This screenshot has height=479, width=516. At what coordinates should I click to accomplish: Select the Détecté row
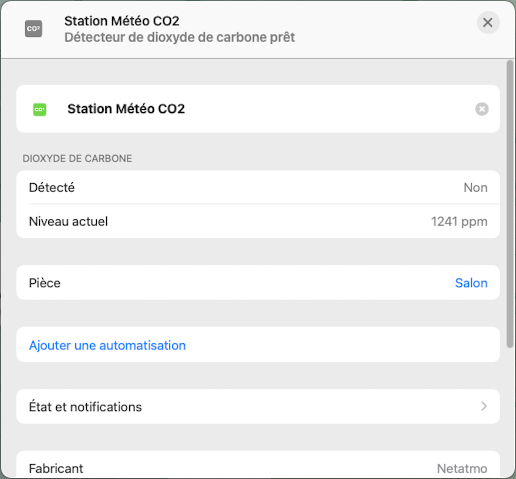(x=258, y=187)
